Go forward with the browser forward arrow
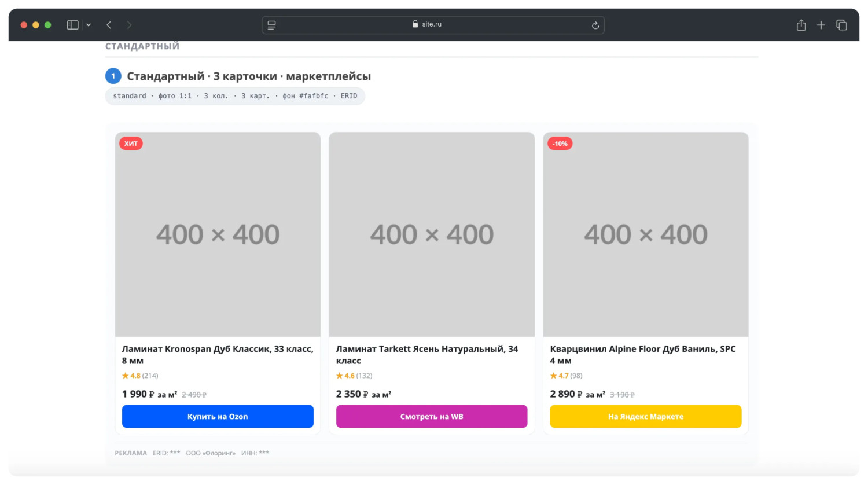This screenshot has height=485, width=868. coord(129,25)
